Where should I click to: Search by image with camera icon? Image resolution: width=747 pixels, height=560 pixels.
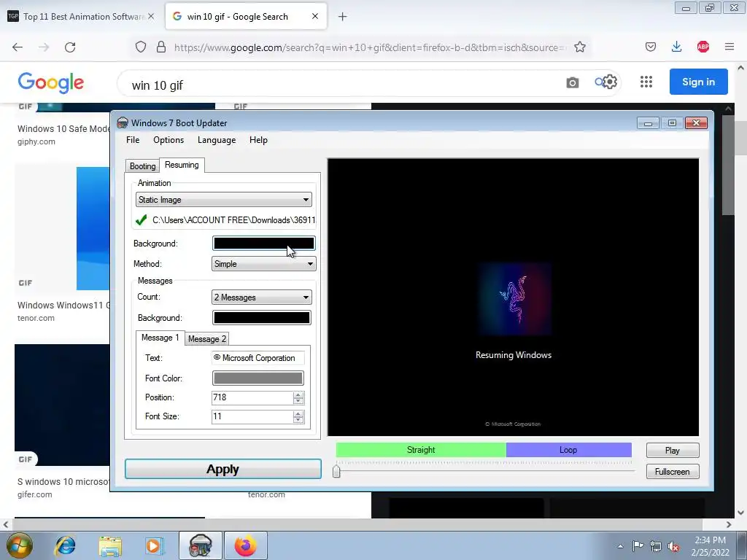[572, 83]
